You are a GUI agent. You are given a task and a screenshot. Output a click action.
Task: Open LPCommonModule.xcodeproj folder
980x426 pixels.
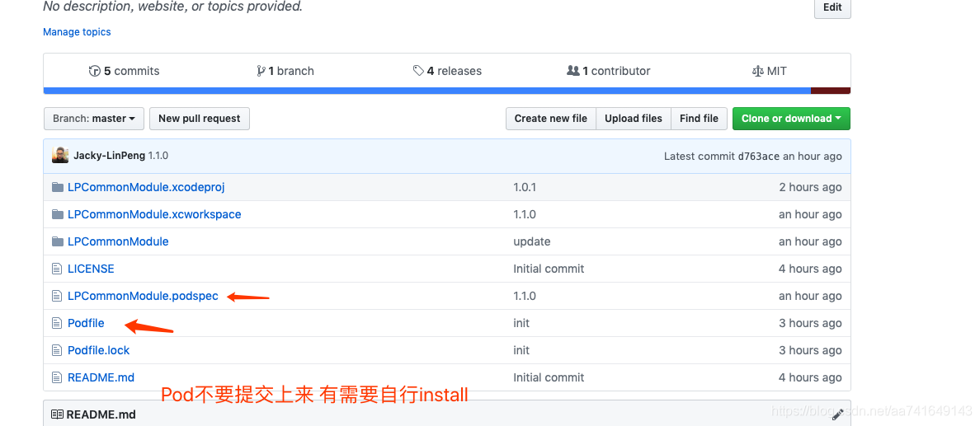[x=146, y=187]
